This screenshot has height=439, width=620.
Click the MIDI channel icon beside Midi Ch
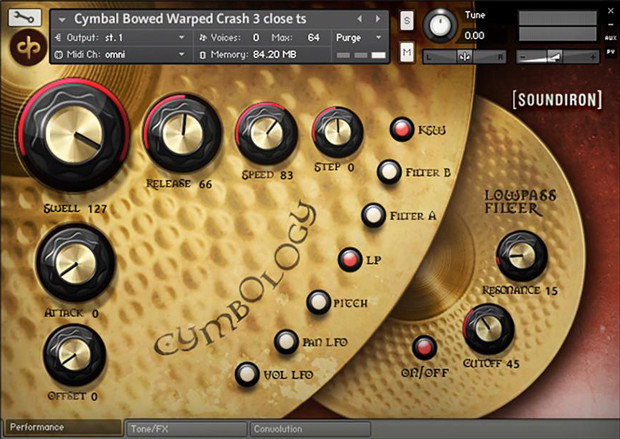59,55
